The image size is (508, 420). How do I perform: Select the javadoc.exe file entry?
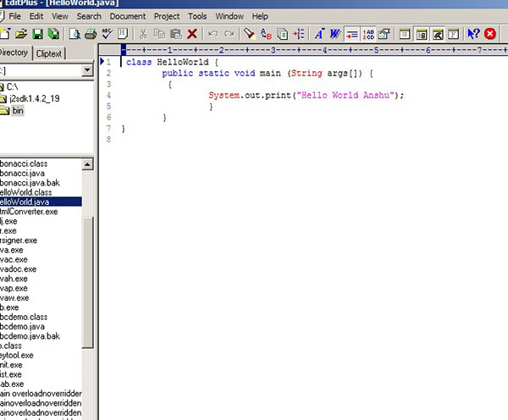click(18, 269)
